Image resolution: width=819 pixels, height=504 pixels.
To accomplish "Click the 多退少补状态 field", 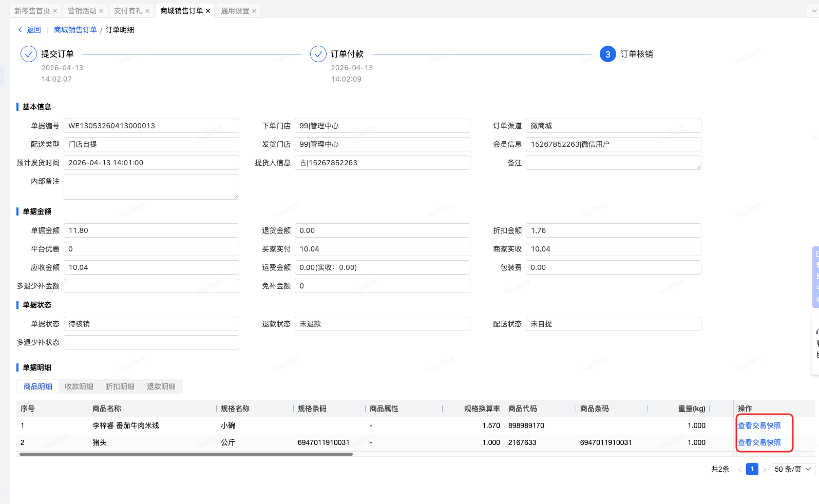I will pyautogui.click(x=151, y=342).
